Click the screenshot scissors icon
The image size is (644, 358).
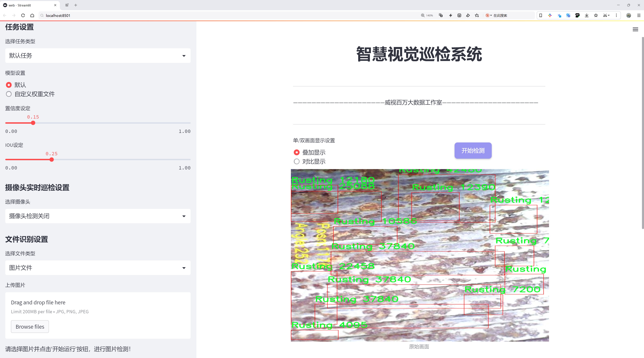(605, 16)
